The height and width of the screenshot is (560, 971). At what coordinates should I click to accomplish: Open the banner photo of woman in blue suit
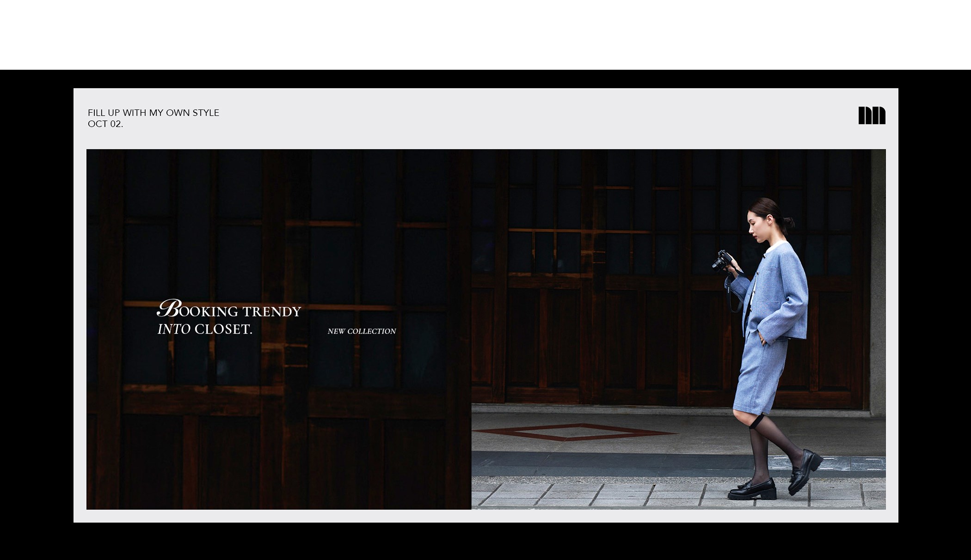click(x=678, y=329)
